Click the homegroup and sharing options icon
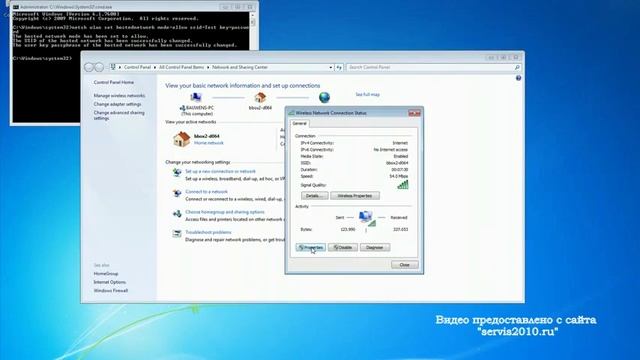The width and height of the screenshot is (640, 360). tap(177, 213)
